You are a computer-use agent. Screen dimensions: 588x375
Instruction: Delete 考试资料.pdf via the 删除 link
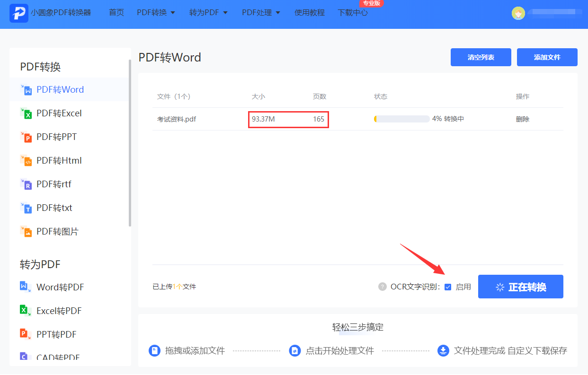pyautogui.click(x=522, y=119)
